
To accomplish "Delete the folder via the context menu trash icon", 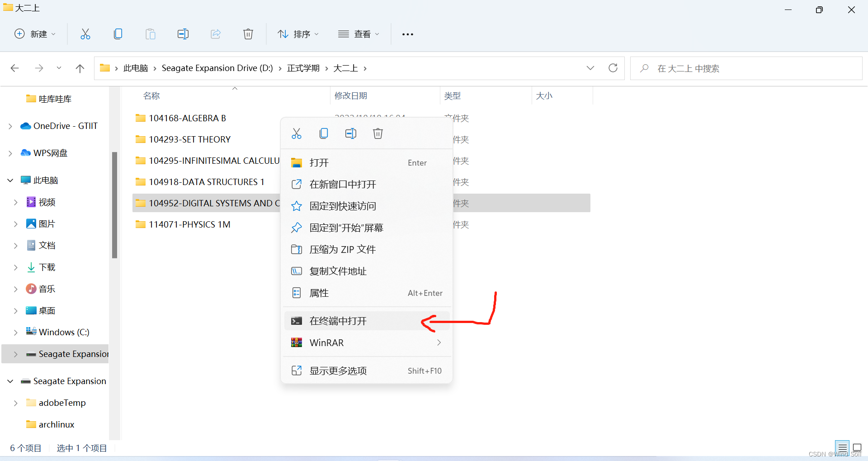I will tap(378, 133).
